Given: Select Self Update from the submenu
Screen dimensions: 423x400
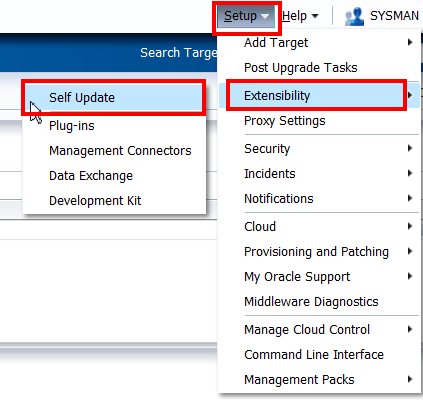Looking at the screenshot, I should click(x=114, y=97).
